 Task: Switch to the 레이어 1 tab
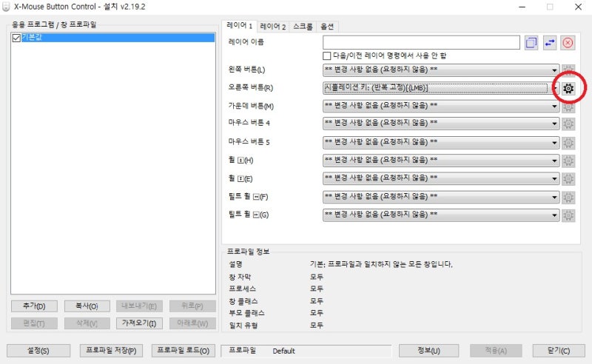click(x=239, y=26)
